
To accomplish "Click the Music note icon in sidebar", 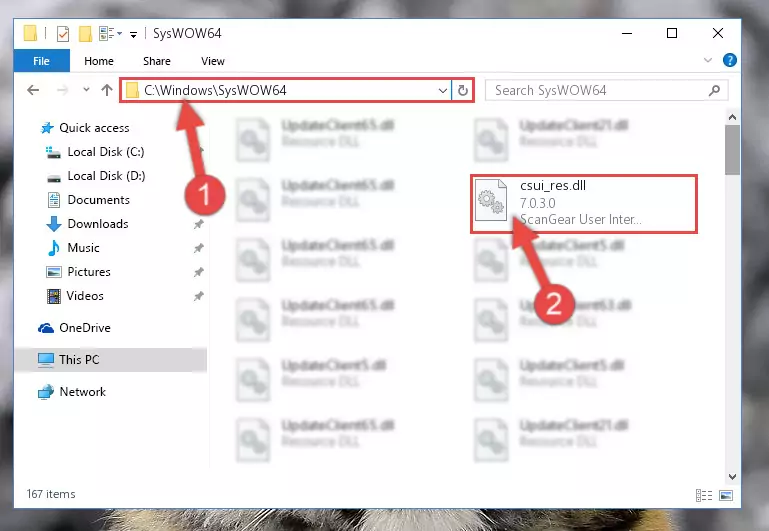I will (53, 248).
